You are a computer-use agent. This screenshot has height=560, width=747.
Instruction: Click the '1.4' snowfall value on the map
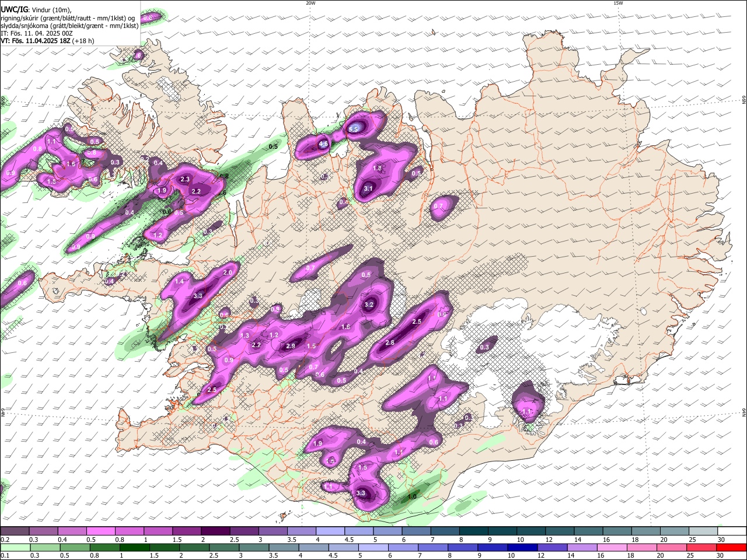pyautogui.click(x=179, y=281)
